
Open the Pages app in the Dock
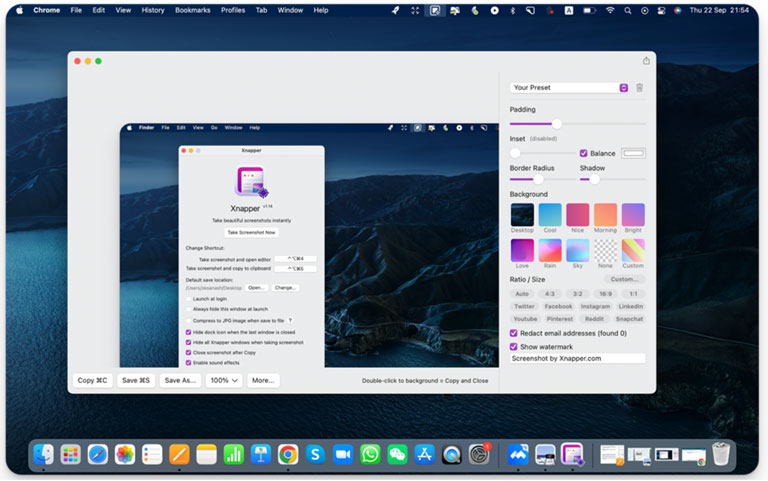(179, 455)
